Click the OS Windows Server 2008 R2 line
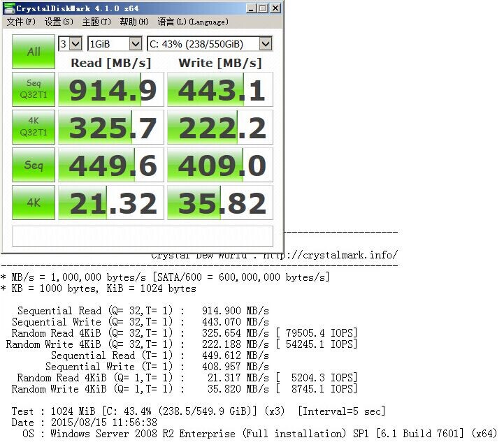This screenshot has width=504, height=447. pos(260,434)
